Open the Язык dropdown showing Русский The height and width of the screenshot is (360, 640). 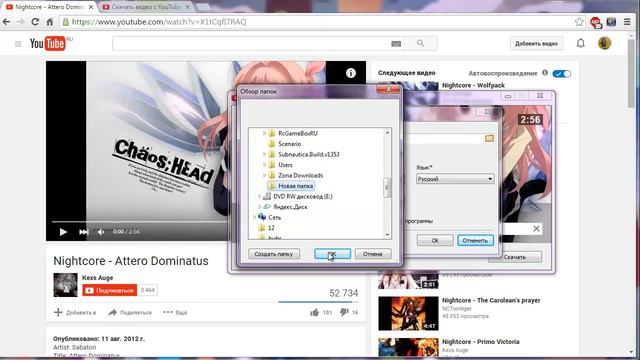point(455,179)
